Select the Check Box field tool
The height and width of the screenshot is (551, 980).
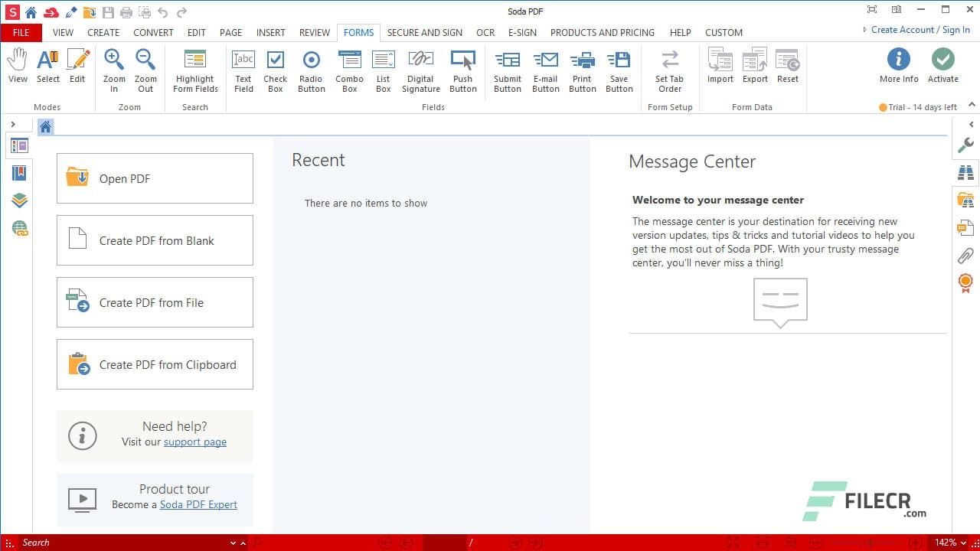(275, 70)
